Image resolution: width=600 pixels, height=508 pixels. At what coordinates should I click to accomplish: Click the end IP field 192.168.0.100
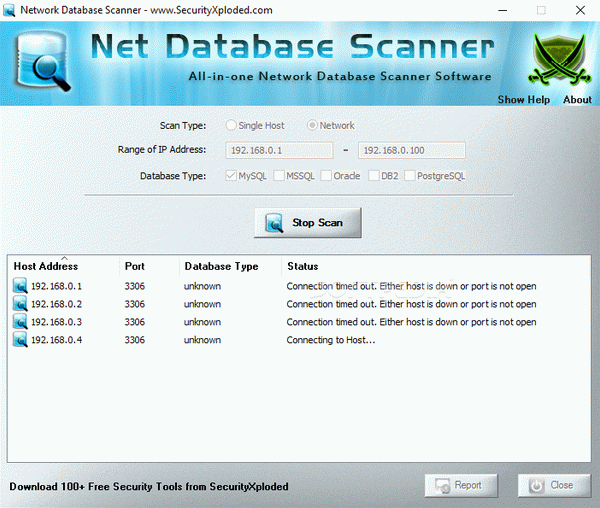tap(412, 150)
